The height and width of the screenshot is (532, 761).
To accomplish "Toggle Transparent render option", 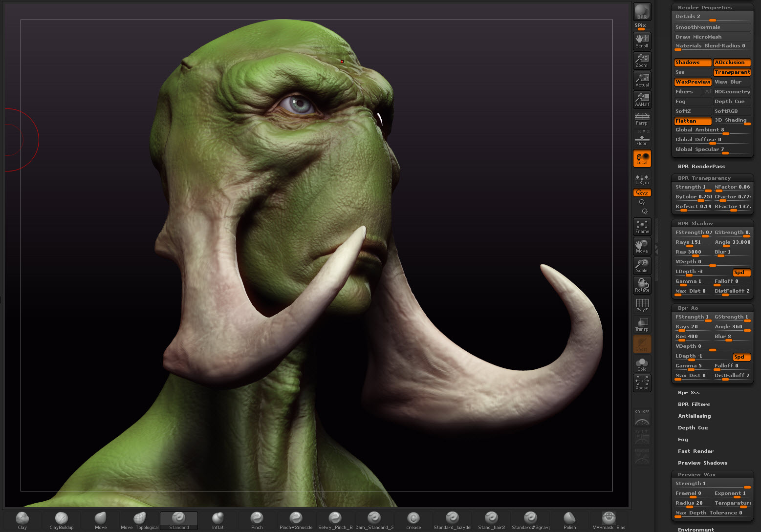I will point(732,72).
